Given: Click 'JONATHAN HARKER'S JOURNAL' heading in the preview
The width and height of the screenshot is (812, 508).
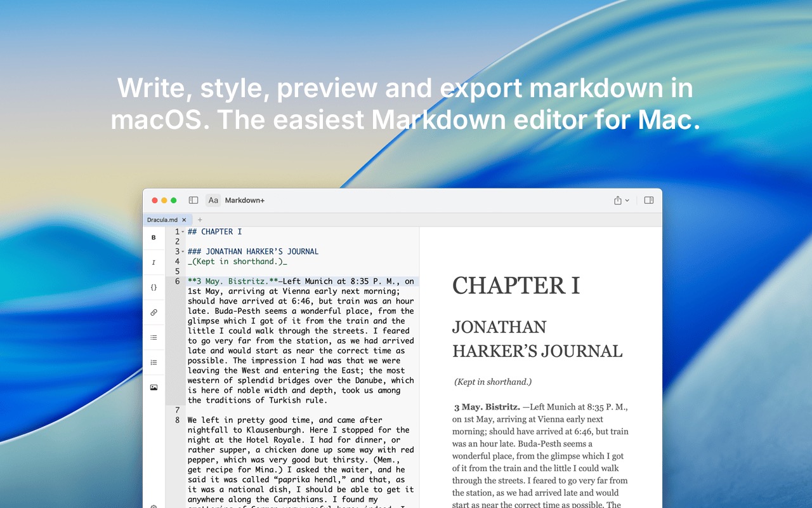Looking at the screenshot, I should [x=537, y=339].
